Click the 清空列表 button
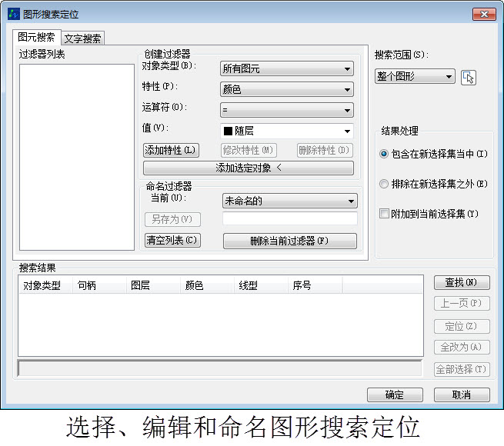Viewport: 504px width, 446px height. 172,241
